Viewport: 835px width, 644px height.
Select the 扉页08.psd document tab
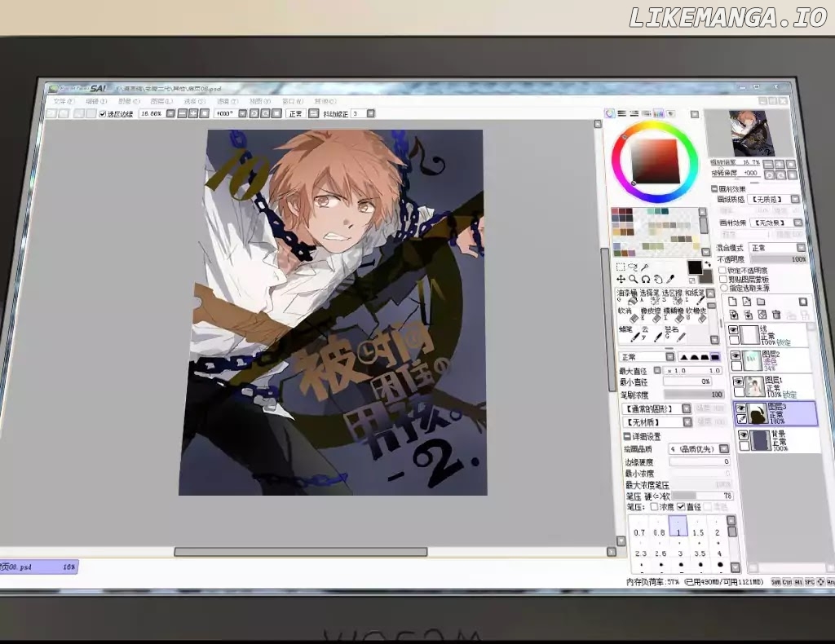pos(38,567)
